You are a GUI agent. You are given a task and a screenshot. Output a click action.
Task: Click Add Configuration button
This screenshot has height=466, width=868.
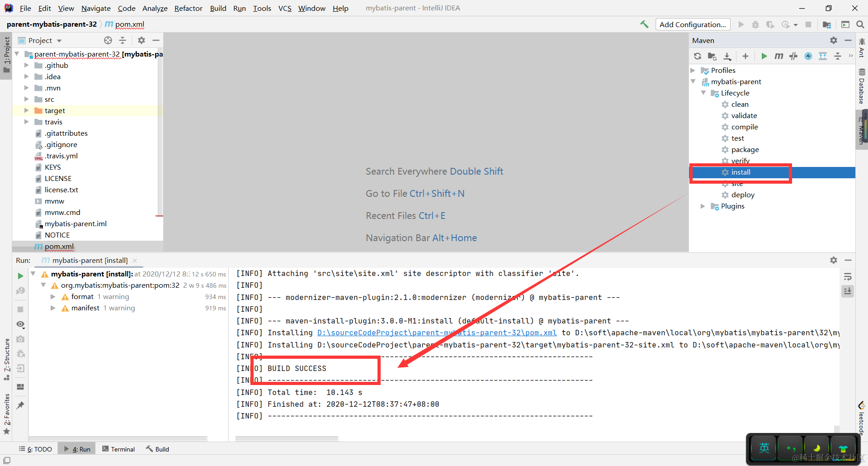coord(693,24)
